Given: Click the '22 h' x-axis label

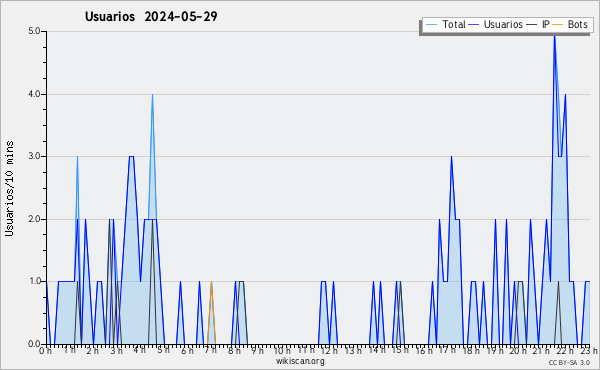Looking at the screenshot, I should pyautogui.click(x=565, y=351).
